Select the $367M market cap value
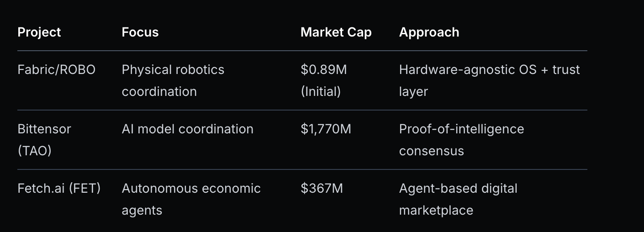Viewport: 644px width, 232px height. coord(322,189)
